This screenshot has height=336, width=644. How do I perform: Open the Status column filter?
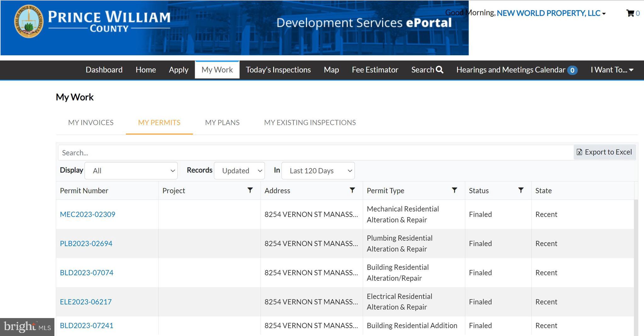521,190
